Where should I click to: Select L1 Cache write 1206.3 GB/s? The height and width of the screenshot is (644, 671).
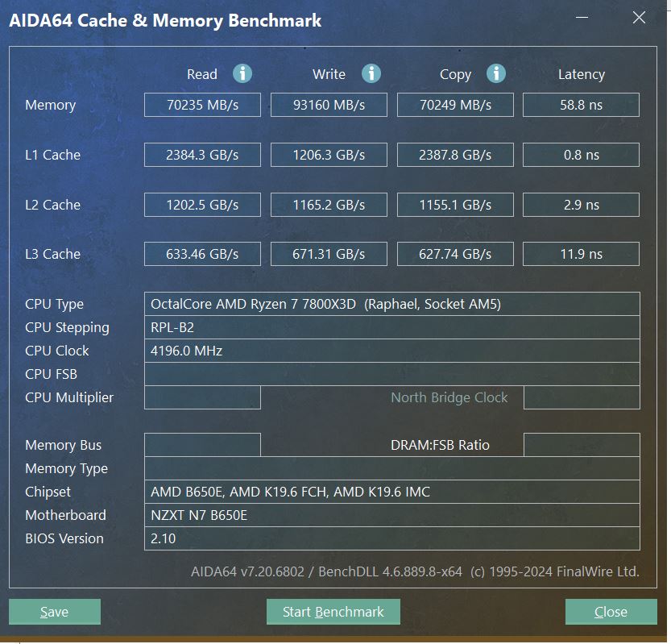pos(329,155)
